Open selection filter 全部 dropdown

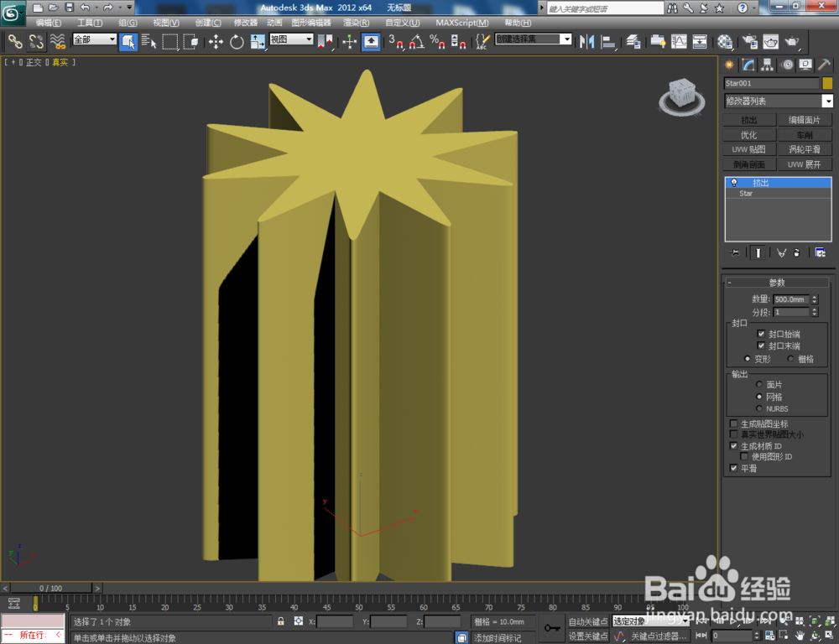pyautogui.click(x=95, y=39)
